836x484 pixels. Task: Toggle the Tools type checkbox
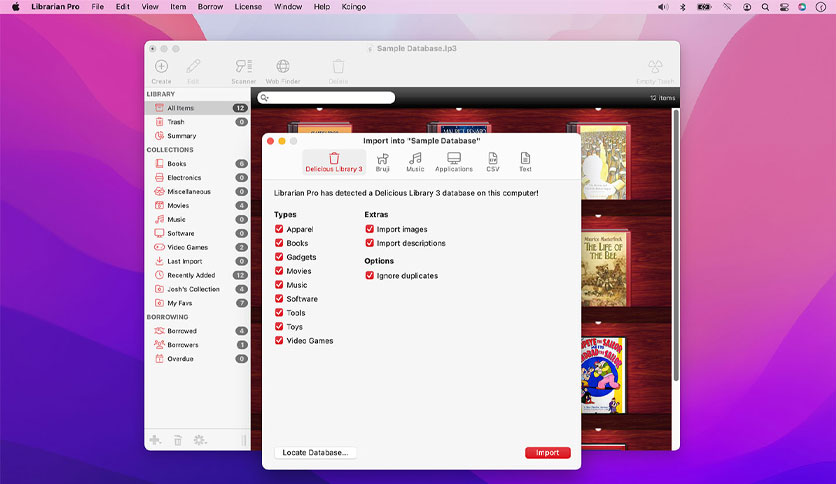(279, 312)
